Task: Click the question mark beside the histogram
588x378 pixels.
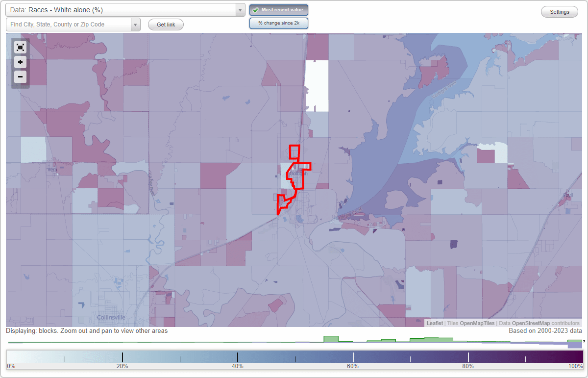Action: [583, 342]
